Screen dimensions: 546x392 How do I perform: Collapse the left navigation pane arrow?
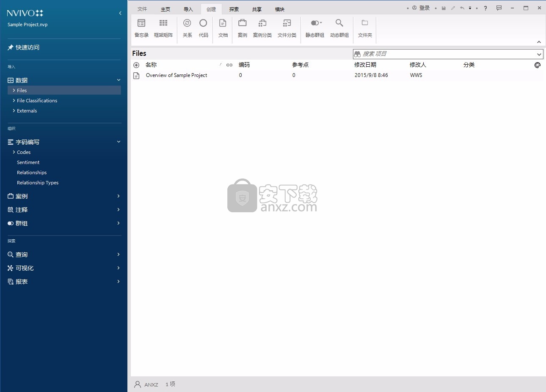click(120, 13)
